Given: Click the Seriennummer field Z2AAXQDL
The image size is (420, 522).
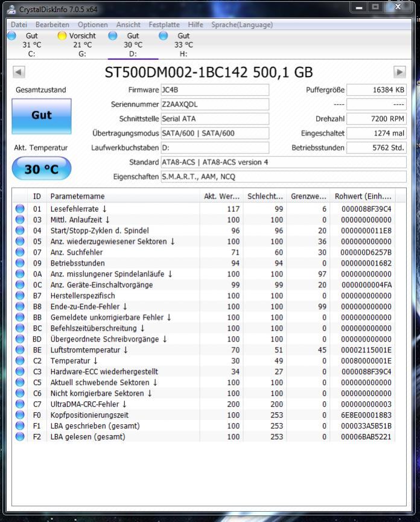Looking at the screenshot, I should [x=215, y=104].
